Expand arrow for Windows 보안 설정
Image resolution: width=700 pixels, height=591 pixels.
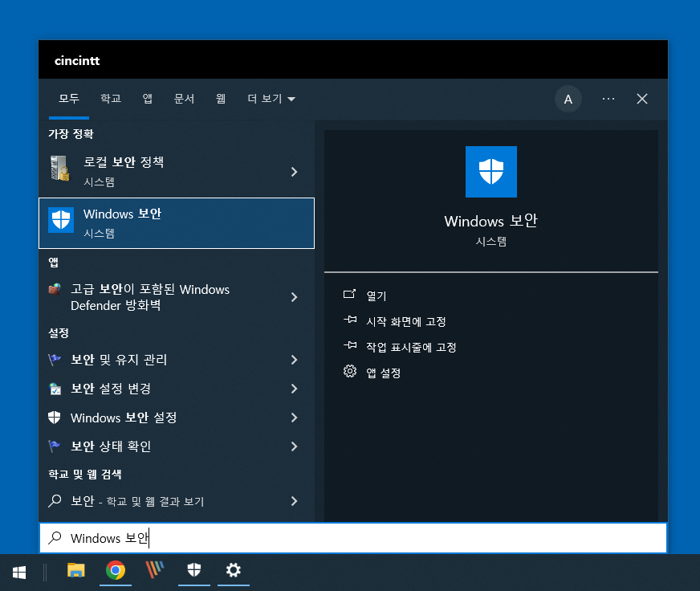click(x=294, y=418)
